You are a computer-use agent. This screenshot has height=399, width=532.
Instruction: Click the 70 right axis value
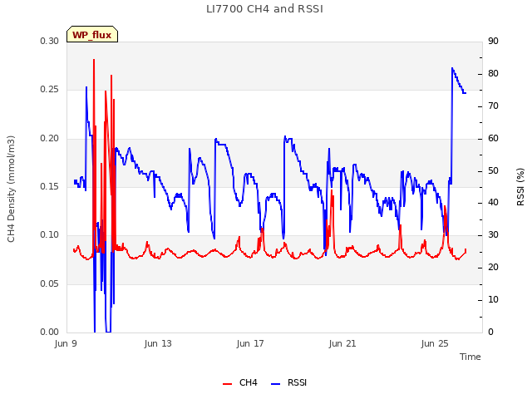493,106
